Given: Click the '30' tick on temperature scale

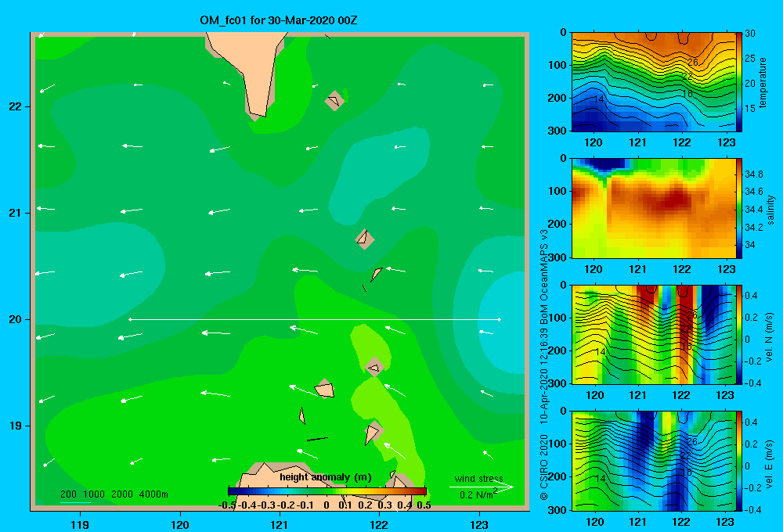Looking at the screenshot, I should [x=750, y=34].
